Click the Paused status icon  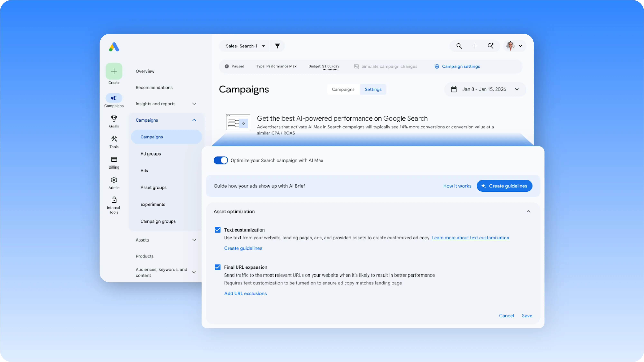(x=227, y=66)
